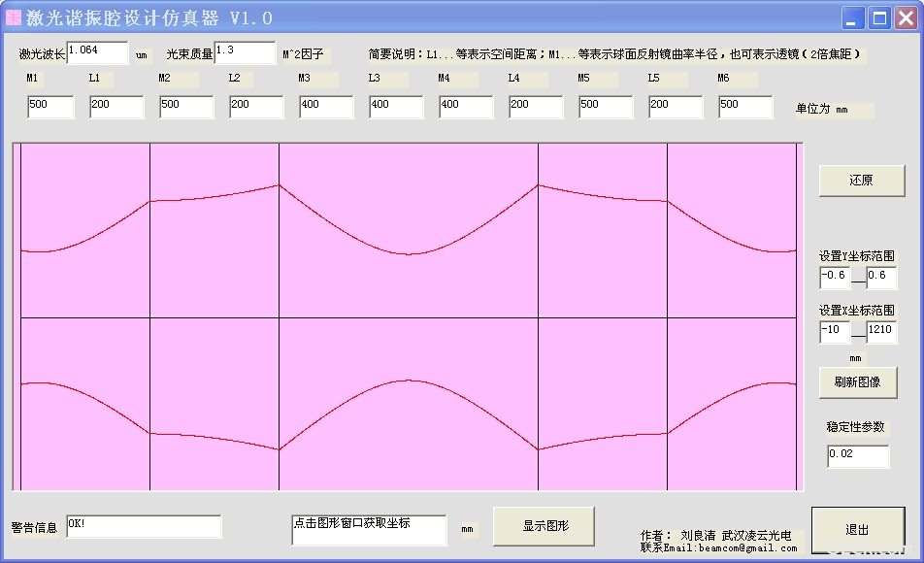
Task: Click the M2 input field
Action: pos(186,108)
